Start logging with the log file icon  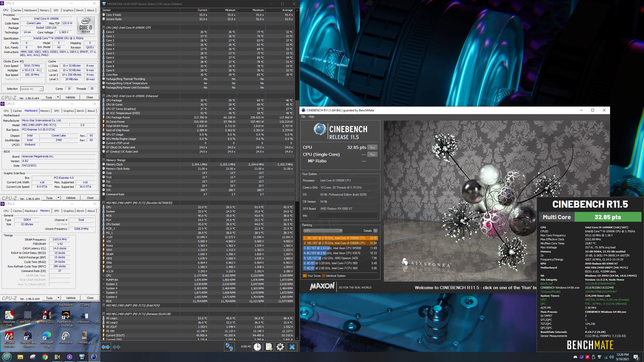[269, 347]
